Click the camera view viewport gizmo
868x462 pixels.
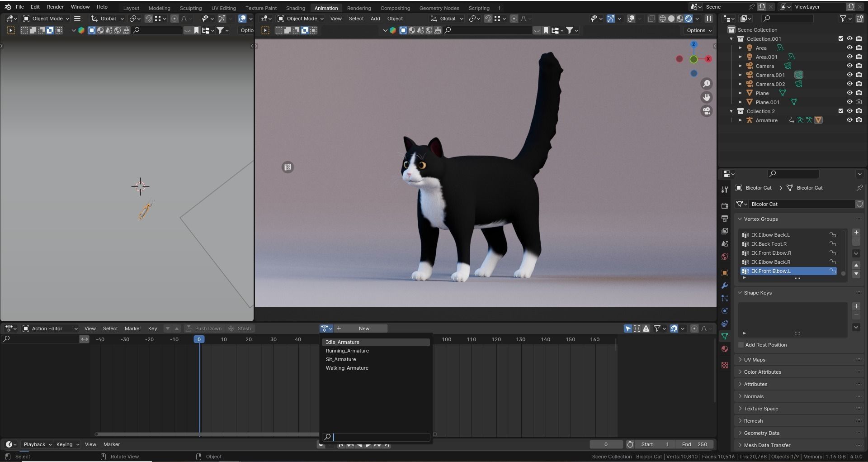pos(706,111)
